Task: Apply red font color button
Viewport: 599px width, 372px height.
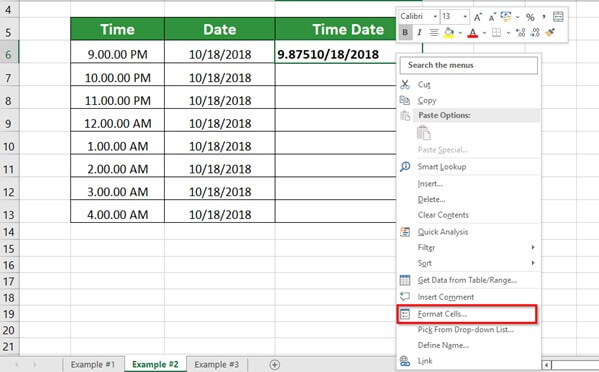Action: pyautogui.click(x=473, y=33)
